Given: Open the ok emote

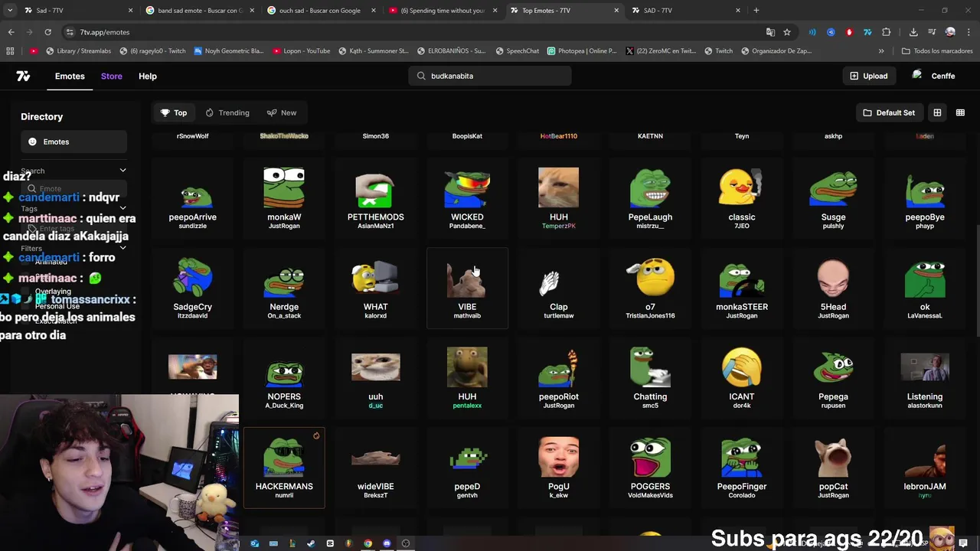Looking at the screenshot, I should tap(925, 289).
